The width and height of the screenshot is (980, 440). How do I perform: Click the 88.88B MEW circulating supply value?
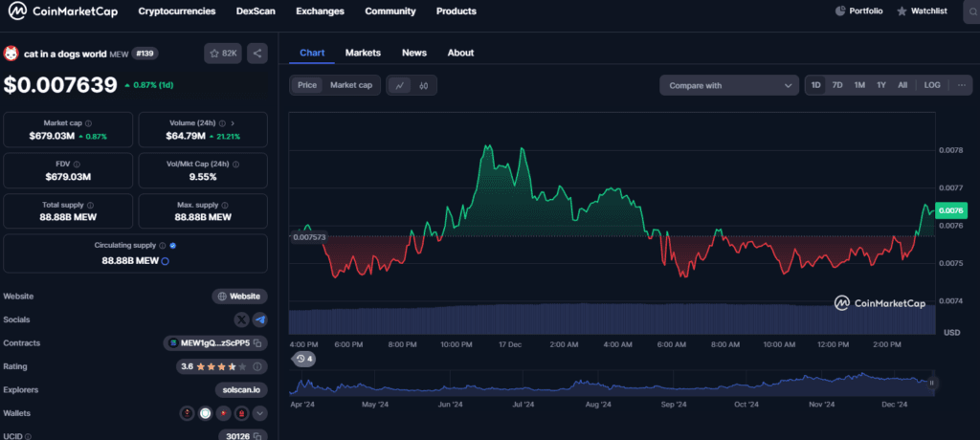(x=129, y=260)
